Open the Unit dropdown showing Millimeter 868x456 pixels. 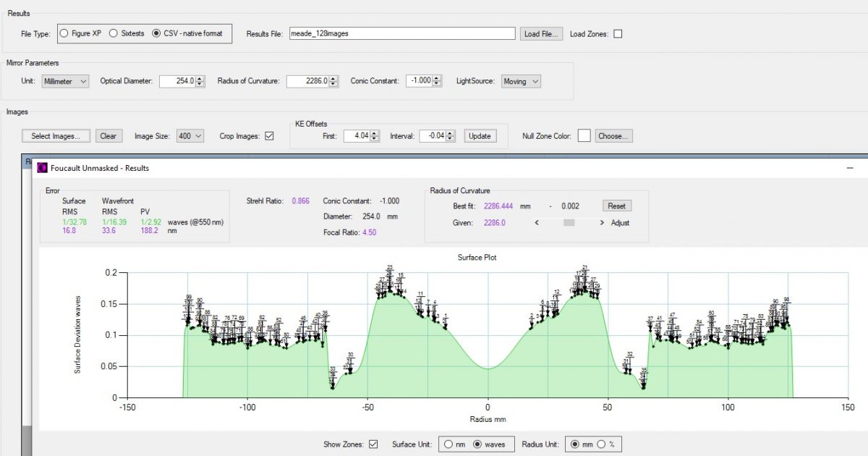pos(65,82)
